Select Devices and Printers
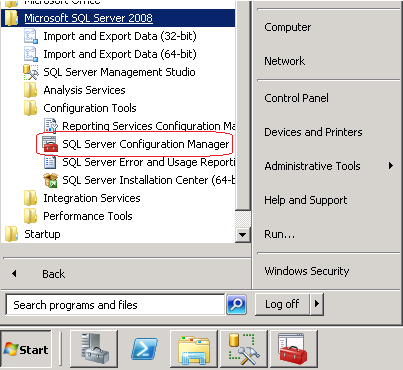 tap(313, 132)
